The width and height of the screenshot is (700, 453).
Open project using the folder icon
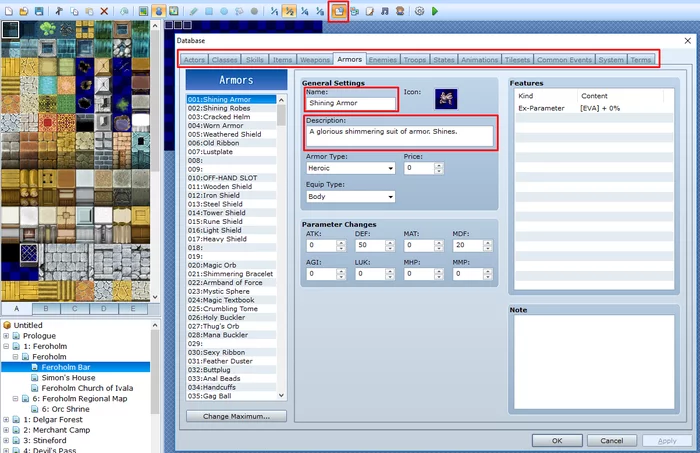pyautogui.click(x=24, y=11)
